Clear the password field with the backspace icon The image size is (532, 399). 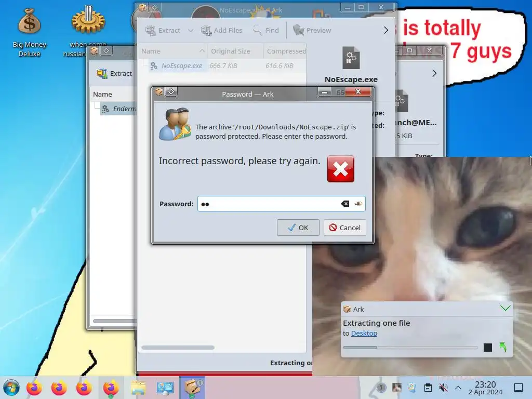(345, 204)
